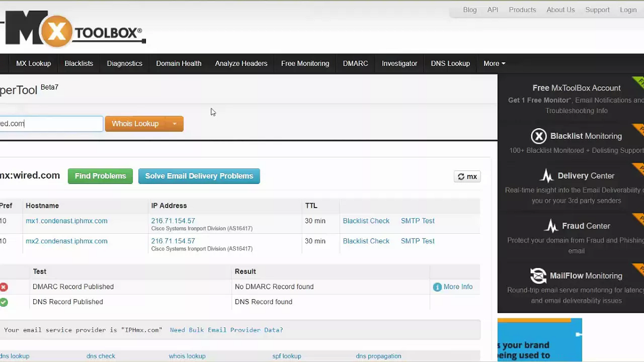This screenshot has height=362, width=644.
Task: Expand the More menu in navigation bar
Action: click(x=494, y=63)
